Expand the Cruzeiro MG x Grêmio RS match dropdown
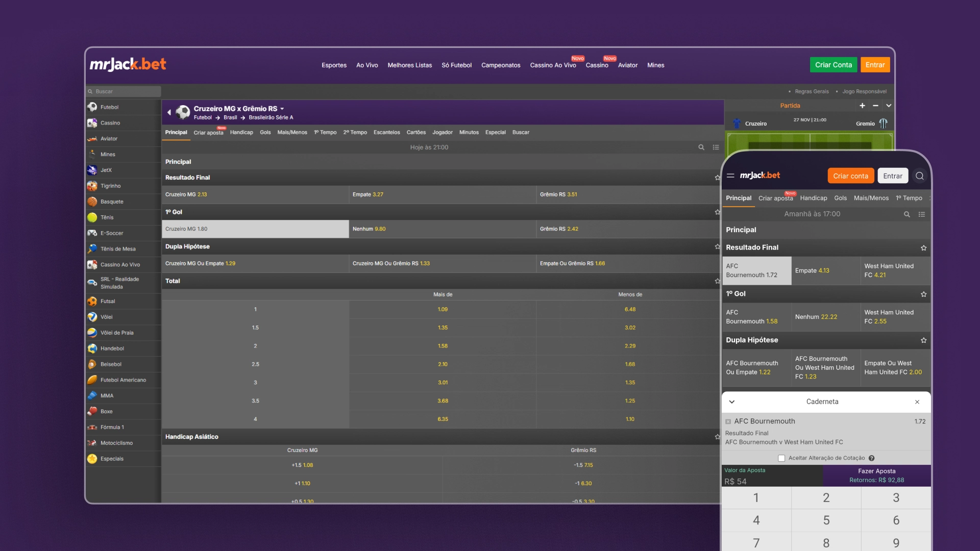This screenshot has width=980, height=551. [x=282, y=109]
